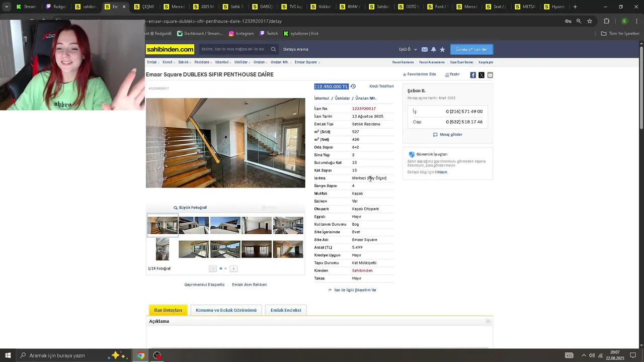Go to next photo thumbnails page arrow
This screenshot has height=362, width=644.
coord(233,268)
